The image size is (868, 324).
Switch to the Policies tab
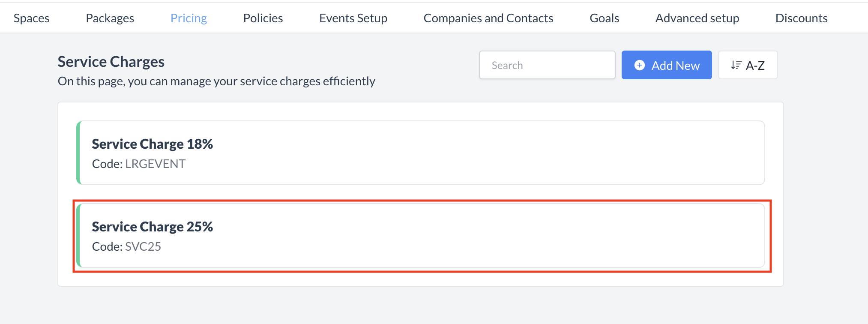pyautogui.click(x=263, y=18)
